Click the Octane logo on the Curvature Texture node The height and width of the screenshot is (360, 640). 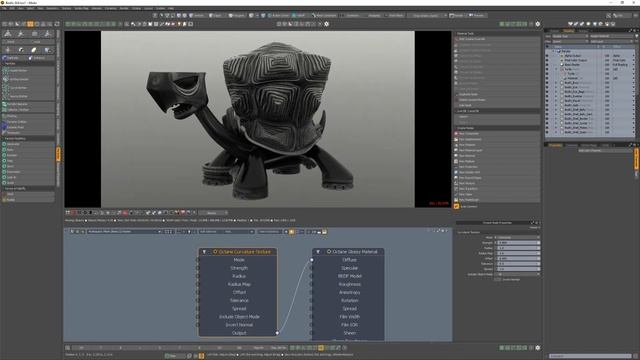215,252
